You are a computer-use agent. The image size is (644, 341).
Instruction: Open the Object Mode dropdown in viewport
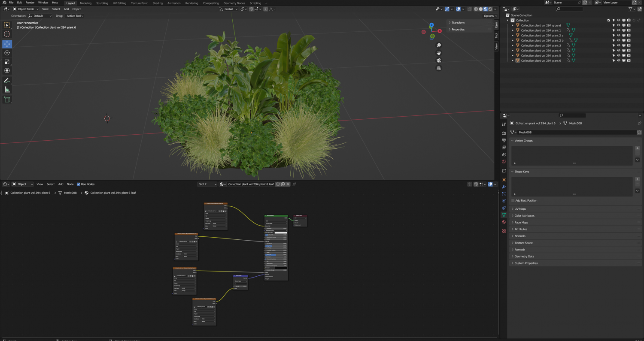26,9
